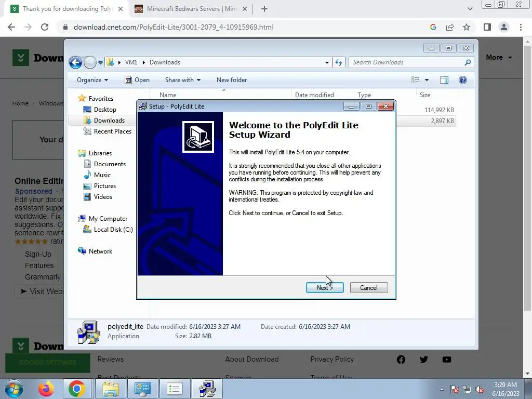The image size is (532, 399).
Task: Click Open in Explorer toolbar
Action: coord(137,80)
